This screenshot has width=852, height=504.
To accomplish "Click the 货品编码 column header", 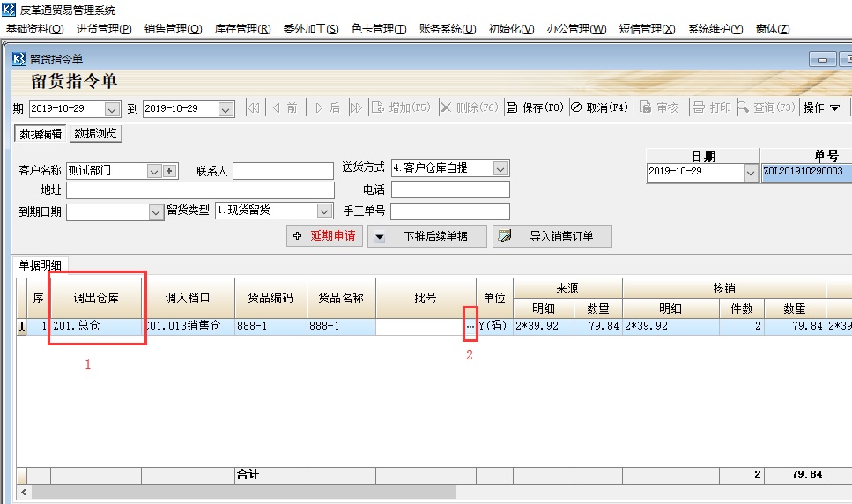I will (270, 298).
